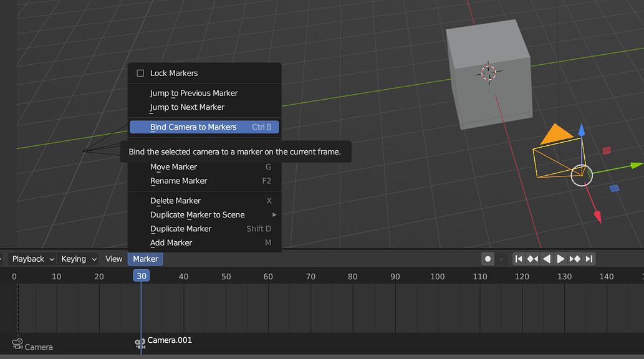Click frame 0 on the timeline ruler
The height and width of the screenshot is (359, 644).
[x=14, y=277]
